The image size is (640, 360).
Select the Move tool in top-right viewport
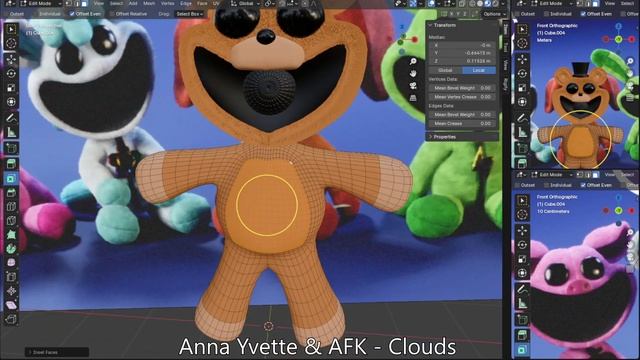click(x=522, y=60)
